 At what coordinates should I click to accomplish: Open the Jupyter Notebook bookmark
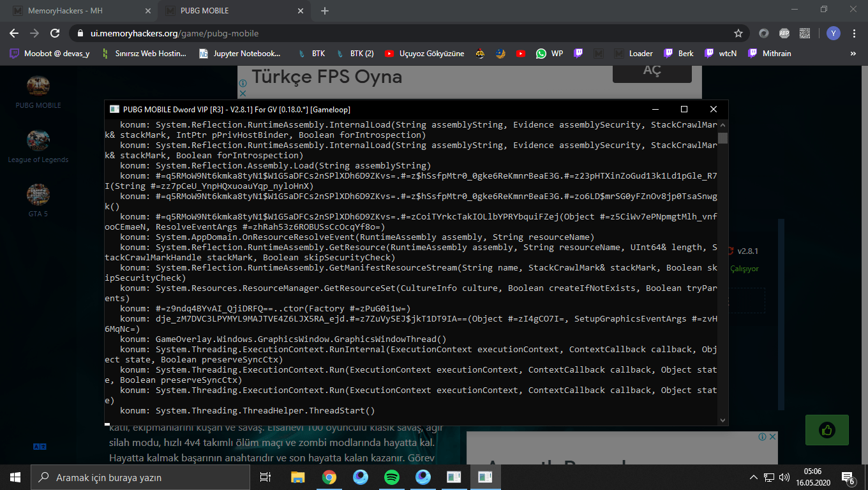tap(240, 54)
